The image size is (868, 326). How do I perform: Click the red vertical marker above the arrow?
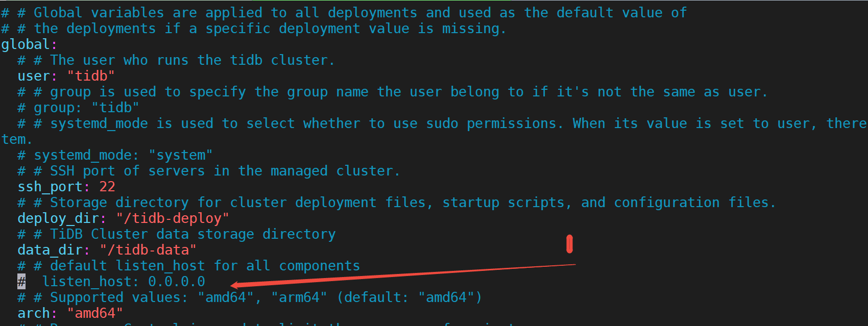[x=569, y=244]
